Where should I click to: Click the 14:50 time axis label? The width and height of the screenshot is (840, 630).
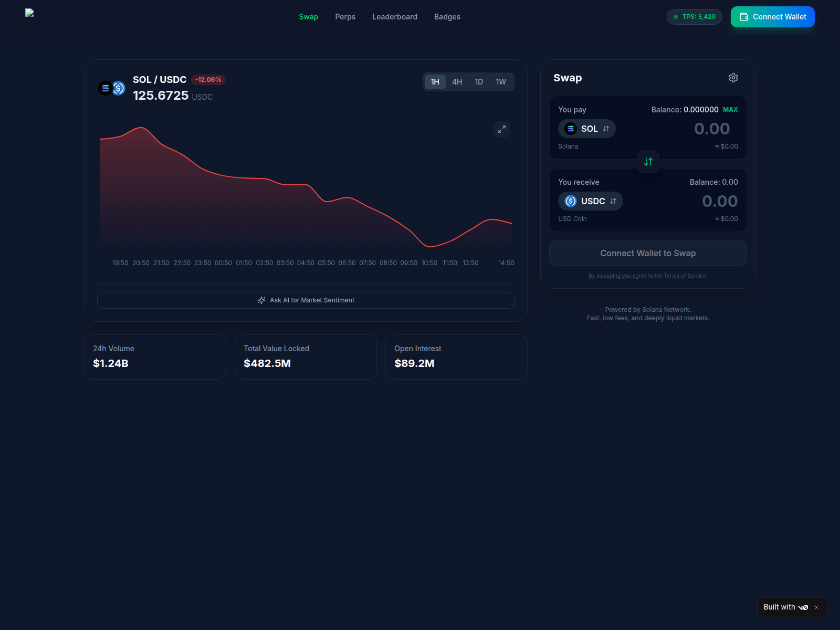[x=507, y=263]
